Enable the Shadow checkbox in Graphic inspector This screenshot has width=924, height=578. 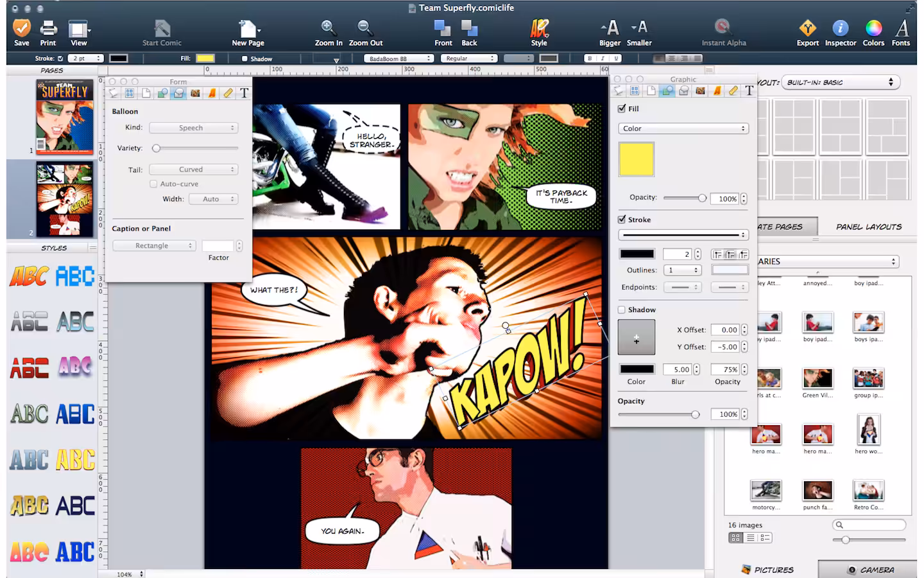[622, 310]
